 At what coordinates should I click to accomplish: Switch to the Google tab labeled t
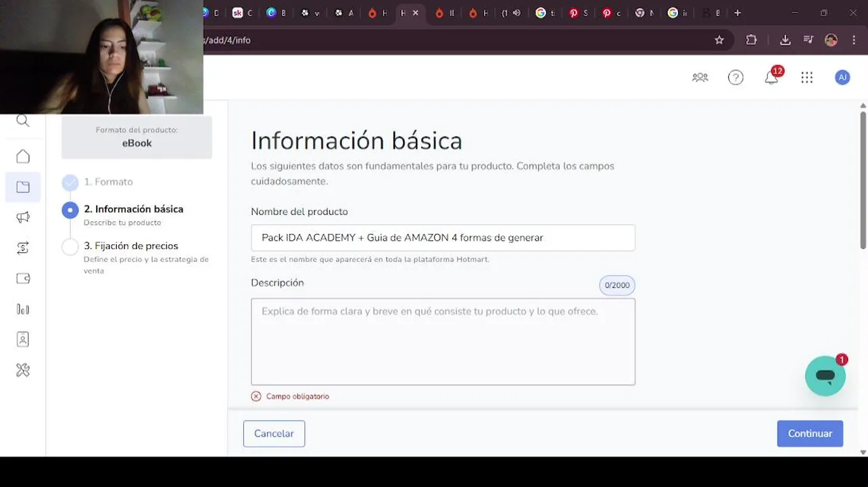pos(545,13)
